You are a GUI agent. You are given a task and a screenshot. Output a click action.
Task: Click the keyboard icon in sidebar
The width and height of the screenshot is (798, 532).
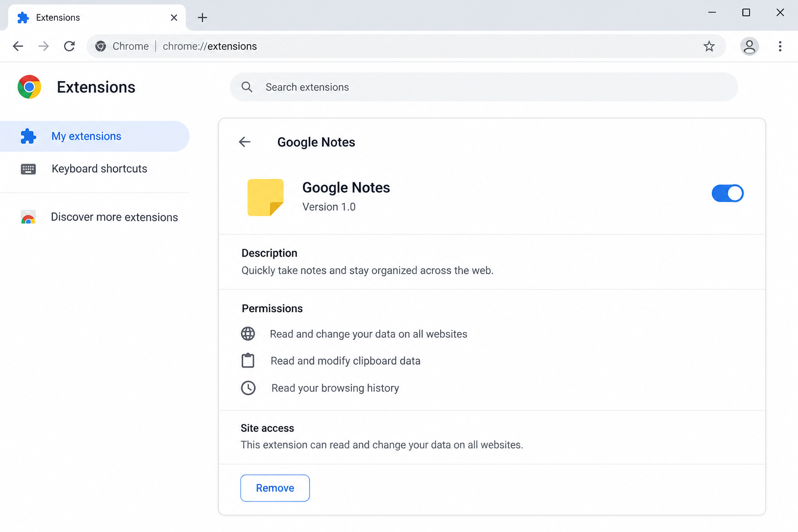[x=29, y=169]
